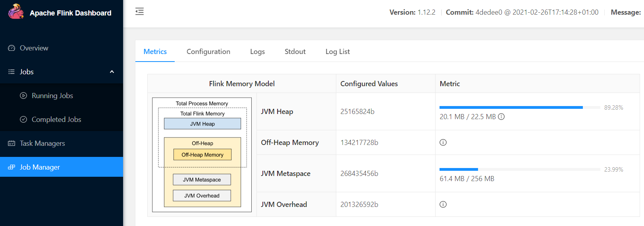This screenshot has height=226, width=644.
Task: Click the JVM Metaspace usage progress bar
Action: (x=519, y=170)
